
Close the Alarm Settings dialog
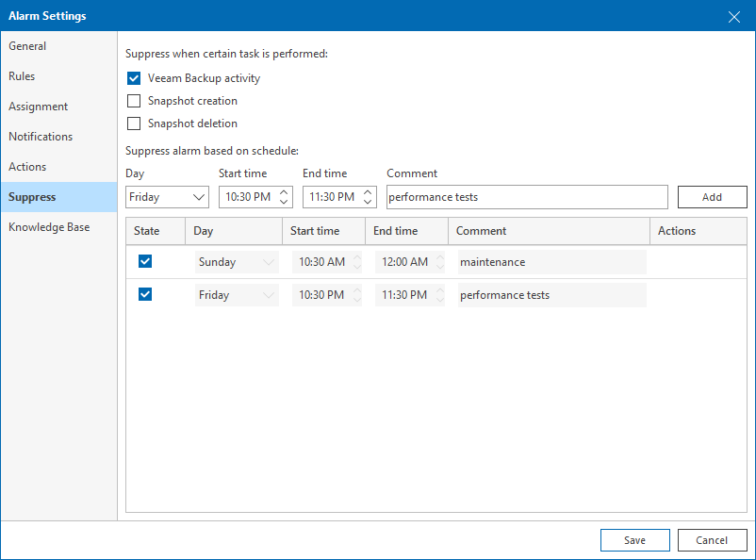coord(734,16)
